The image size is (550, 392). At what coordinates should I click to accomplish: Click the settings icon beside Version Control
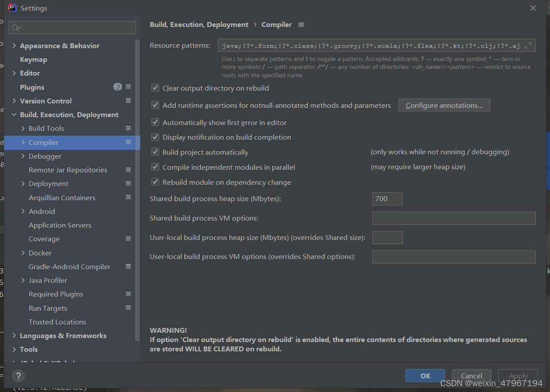128,100
